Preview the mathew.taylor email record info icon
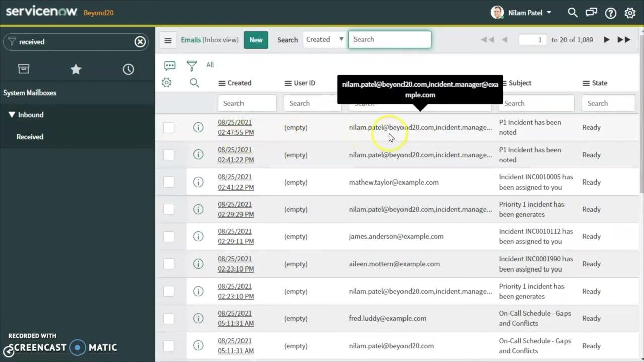644x362 pixels. click(x=198, y=182)
